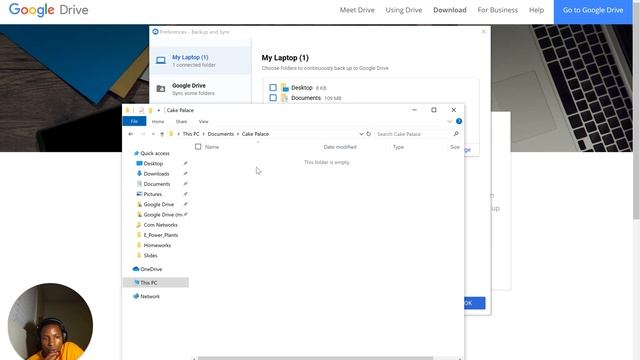The height and width of the screenshot is (360, 640).
Task: Open Pictures in Quick access
Action: (x=153, y=194)
